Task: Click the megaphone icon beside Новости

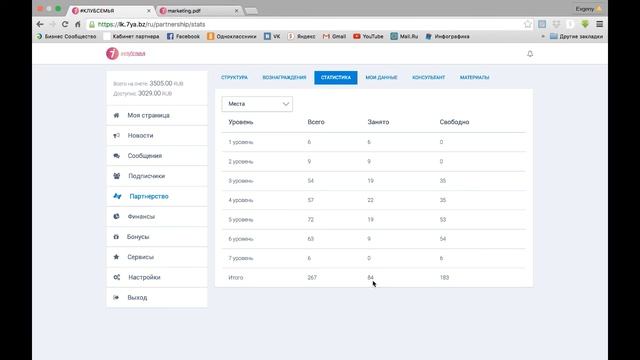Action: (116, 136)
